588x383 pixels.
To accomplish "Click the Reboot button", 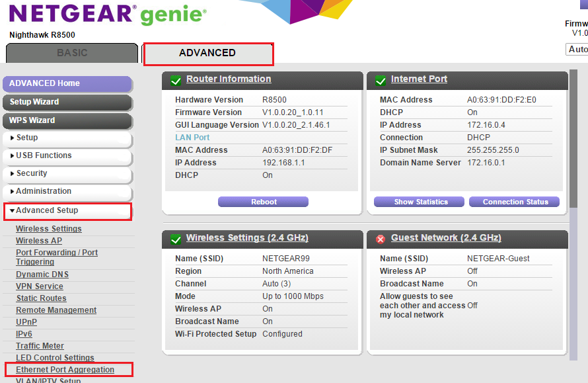I will (263, 202).
